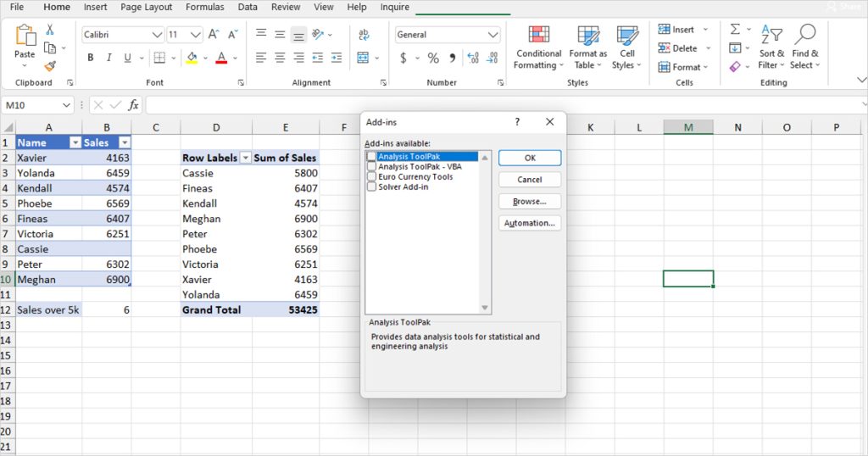Click the Browse... button in Add-ins
The width and height of the screenshot is (868, 456).
[x=529, y=202]
